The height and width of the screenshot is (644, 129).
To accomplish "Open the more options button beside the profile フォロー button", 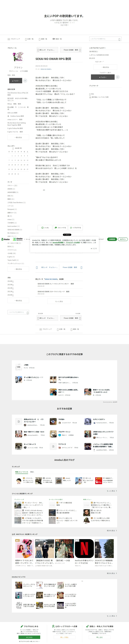I will (x=25, y=81).
